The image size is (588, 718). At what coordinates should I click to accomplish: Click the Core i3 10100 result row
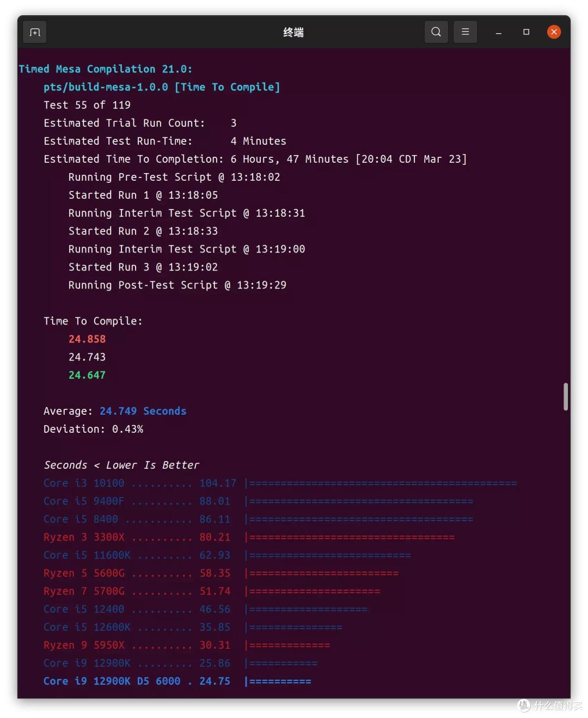tap(280, 483)
